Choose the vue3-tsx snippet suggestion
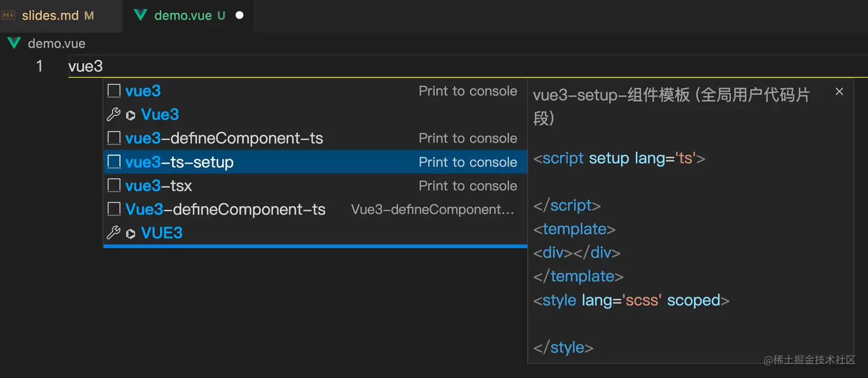This screenshot has height=378, width=868. coord(158,186)
